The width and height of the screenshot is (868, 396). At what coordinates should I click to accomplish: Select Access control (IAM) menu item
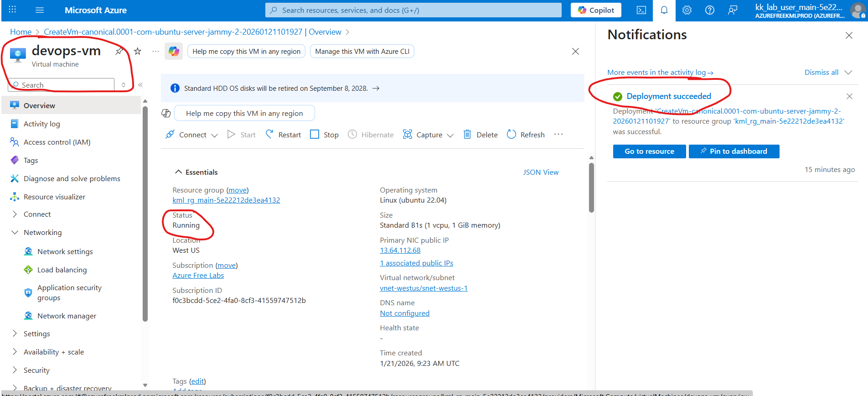(x=57, y=142)
